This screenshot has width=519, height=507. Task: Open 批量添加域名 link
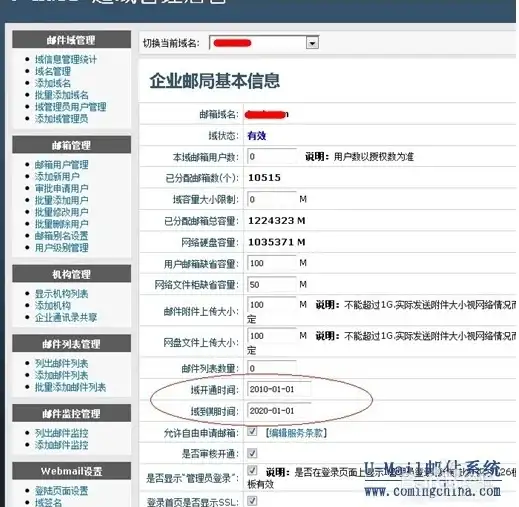click(x=61, y=95)
